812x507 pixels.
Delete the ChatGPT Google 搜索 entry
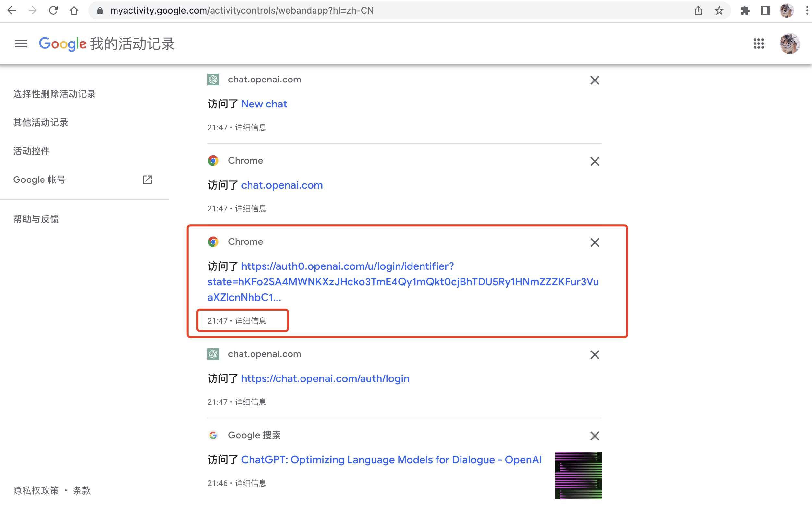coord(595,436)
